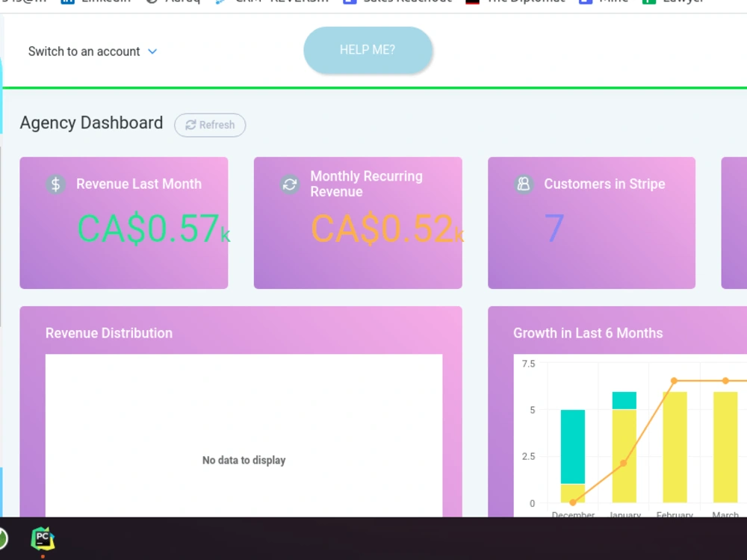Click the recurring arrows icon on Monthly Recurring Revenue
747x560 pixels.
pos(290,184)
